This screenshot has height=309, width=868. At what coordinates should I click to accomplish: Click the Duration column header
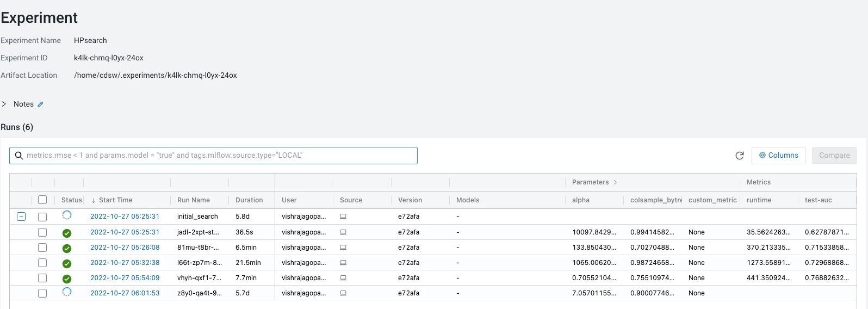(249, 200)
